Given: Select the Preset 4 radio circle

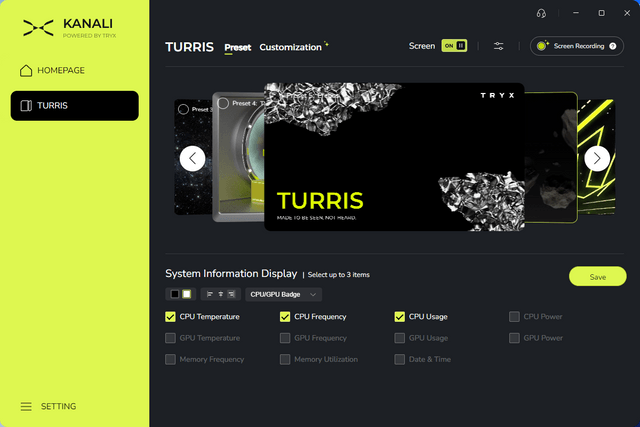Looking at the screenshot, I should (x=223, y=103).
